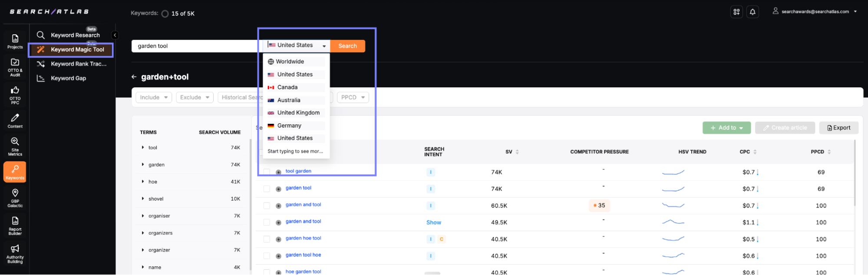Click the Show link under Search Intent
The image size is (868, 275).
click(x=433, y=223)
